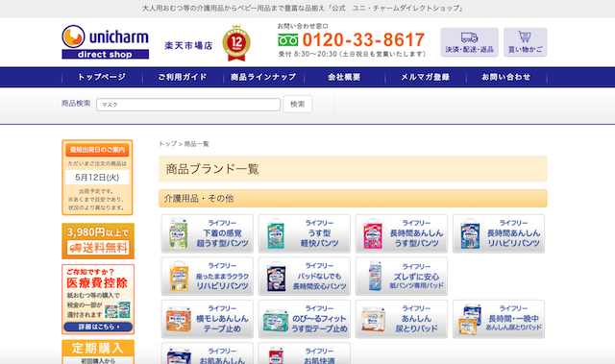This screenshot has height=364, width=615.
Task: Select ライフリー 長時間・一晩中 あんしん尿とりパッド
Action: (499, 319)
